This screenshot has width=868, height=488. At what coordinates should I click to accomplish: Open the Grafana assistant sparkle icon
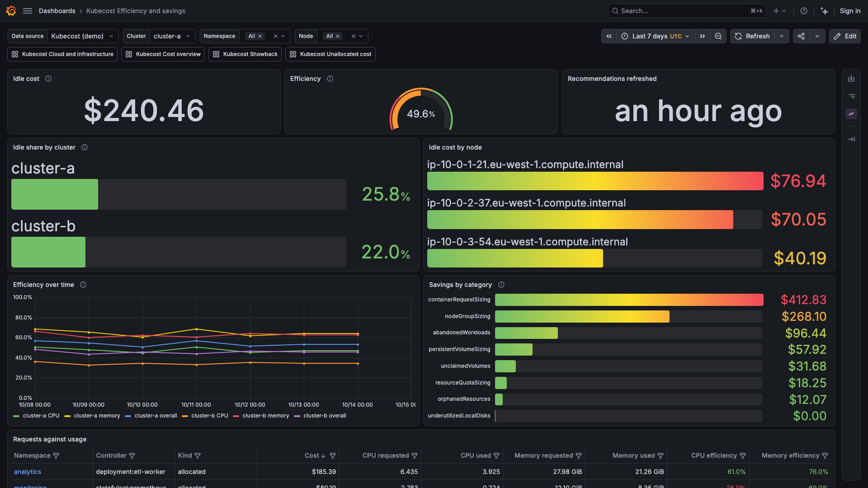(825, 11)
